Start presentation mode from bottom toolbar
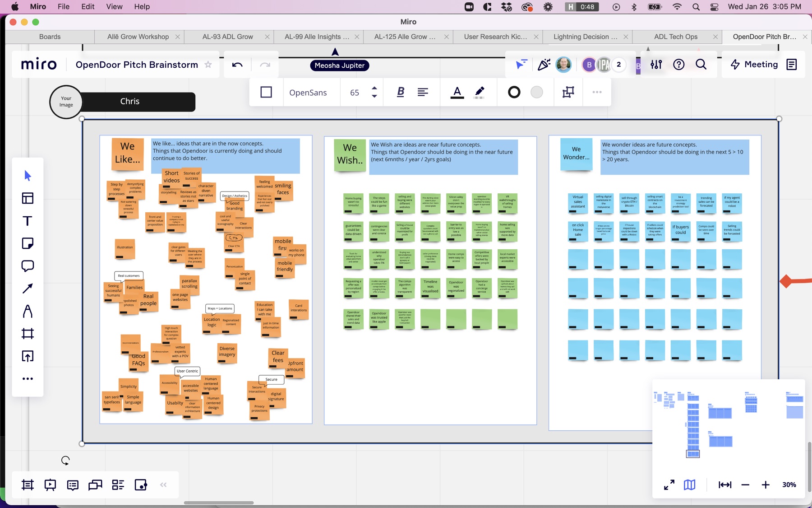Image resolution: width=812 pixels, height=508 pixels. point(50,485)
